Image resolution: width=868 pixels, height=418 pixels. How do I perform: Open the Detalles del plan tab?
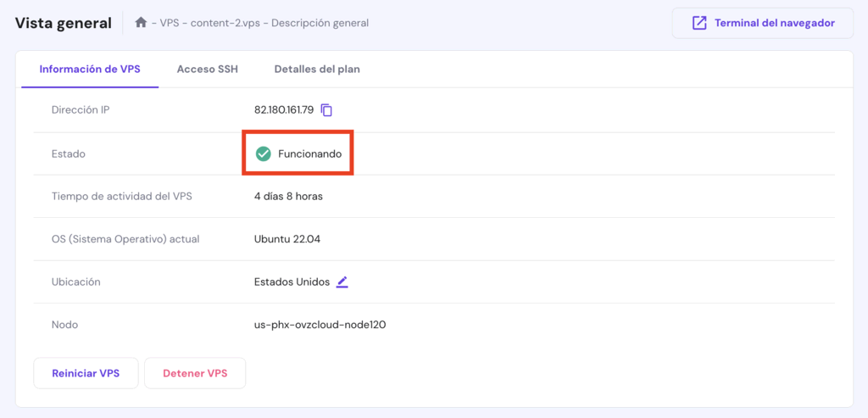click(317, 70)
